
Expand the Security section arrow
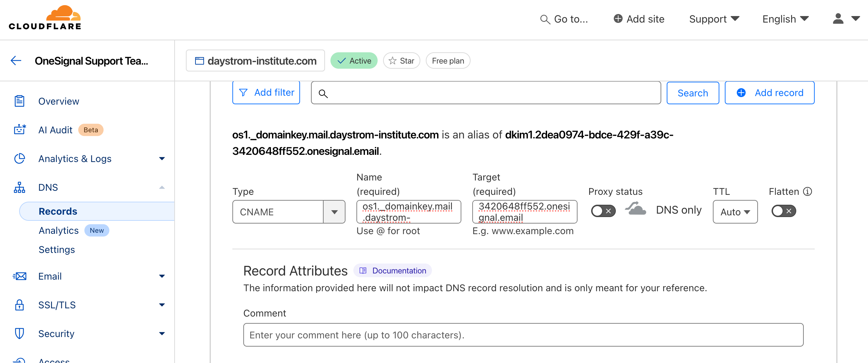(x=162, y=334)
